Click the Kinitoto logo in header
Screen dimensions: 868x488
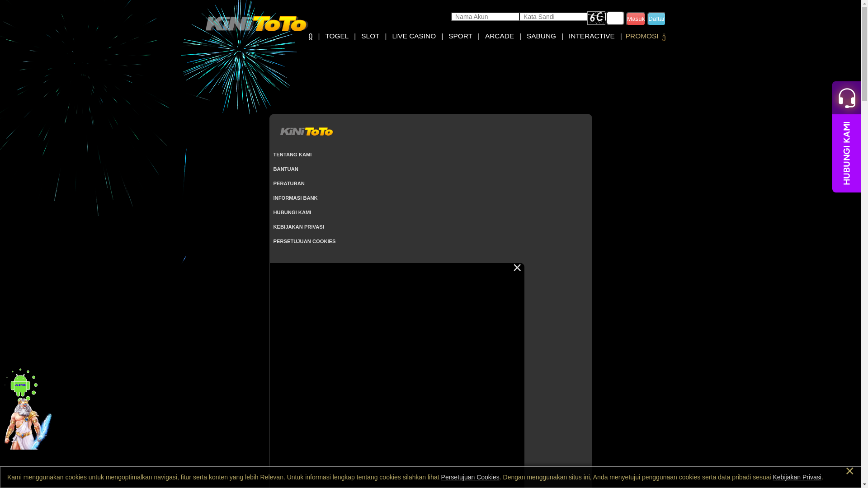point(256,24)
